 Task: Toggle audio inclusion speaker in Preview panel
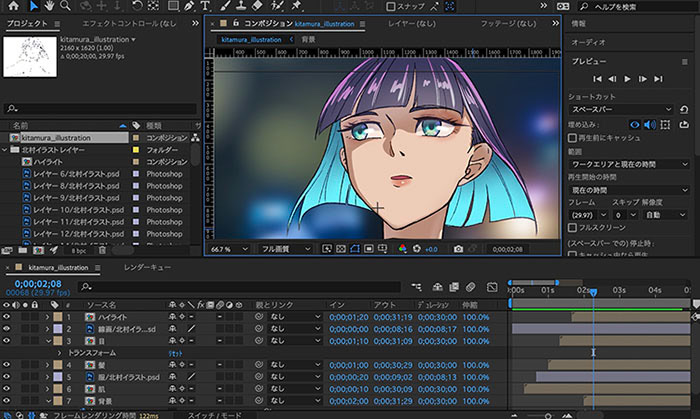[650, 125]
